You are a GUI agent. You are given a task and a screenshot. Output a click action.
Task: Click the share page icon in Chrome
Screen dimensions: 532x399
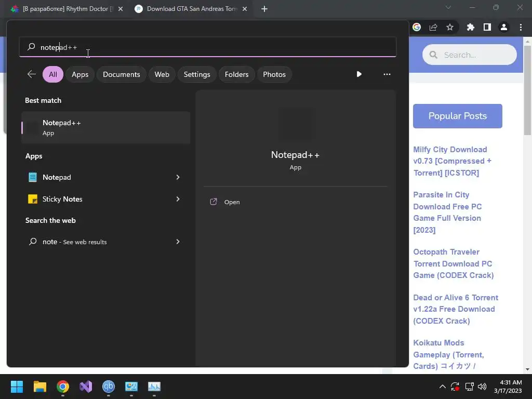pyautogui.click(x=433, y=27)
